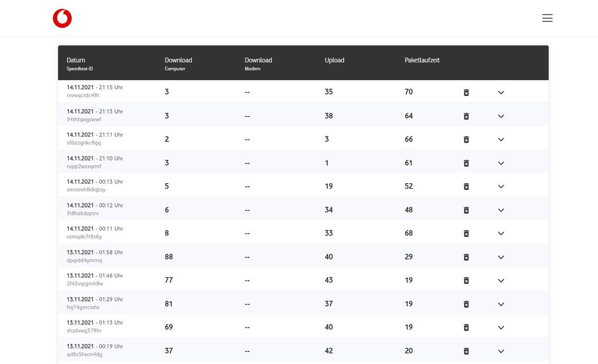598x364 pixels.
Task: Expand the 01:13 Uhr speedtest row
Action: [x=501, y=327]
